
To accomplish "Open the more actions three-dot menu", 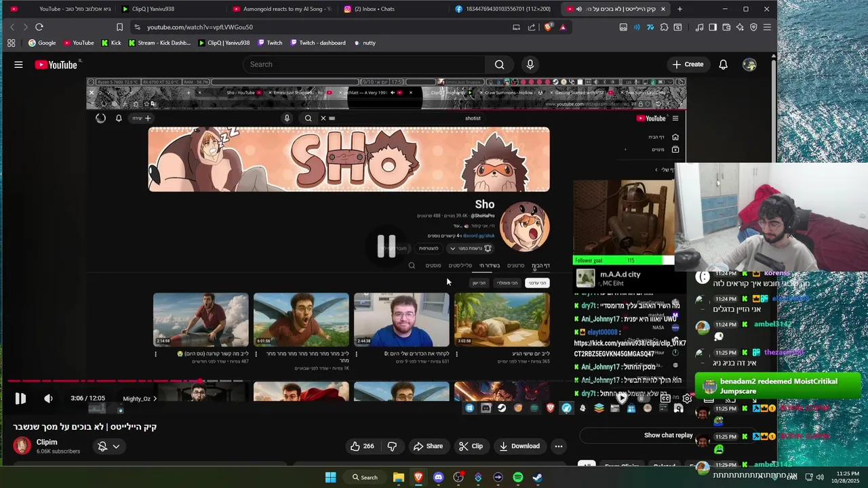I will click(558, 446).
